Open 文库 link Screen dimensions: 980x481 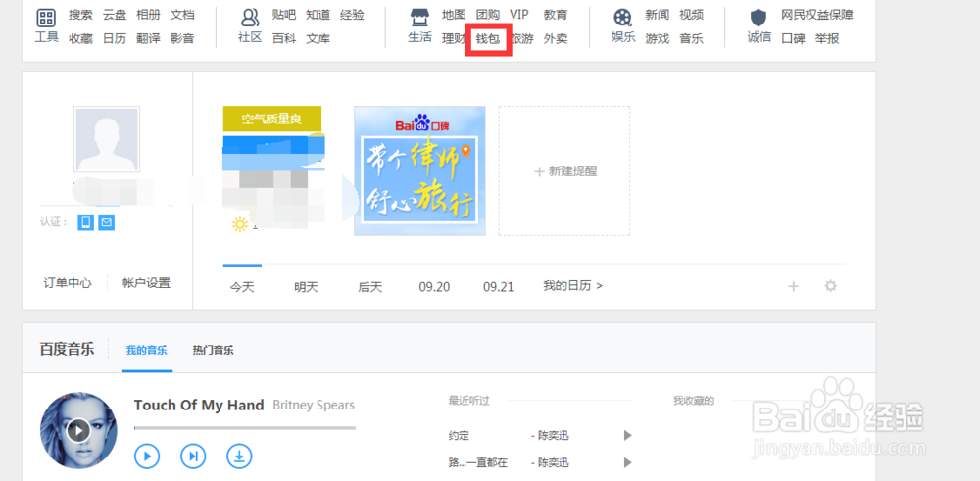point(318,39)
